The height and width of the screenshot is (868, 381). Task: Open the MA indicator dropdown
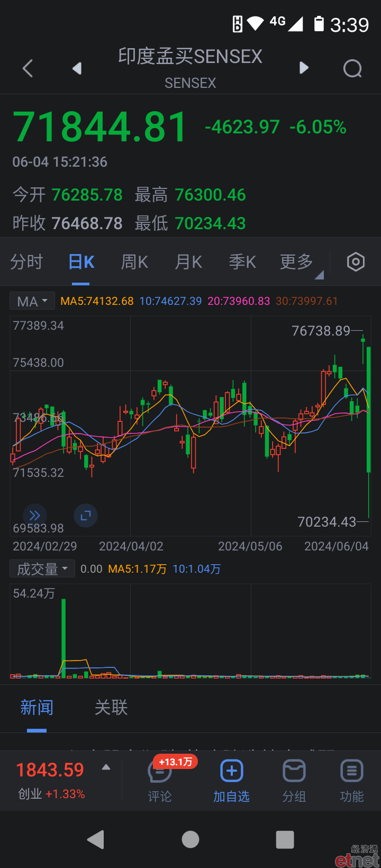coord(32,301)
